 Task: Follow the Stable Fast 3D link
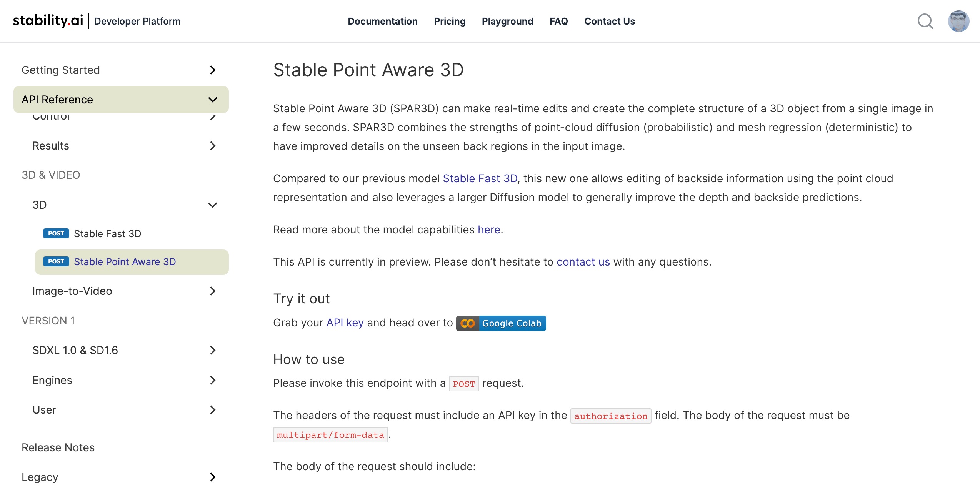point(480,178)
